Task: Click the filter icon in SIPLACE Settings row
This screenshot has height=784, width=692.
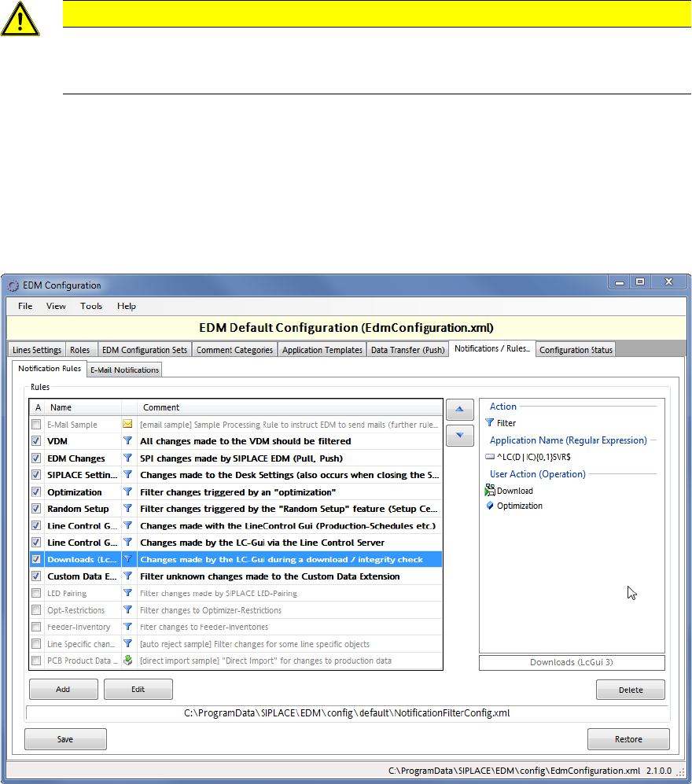Action: (x=127, y=474)
